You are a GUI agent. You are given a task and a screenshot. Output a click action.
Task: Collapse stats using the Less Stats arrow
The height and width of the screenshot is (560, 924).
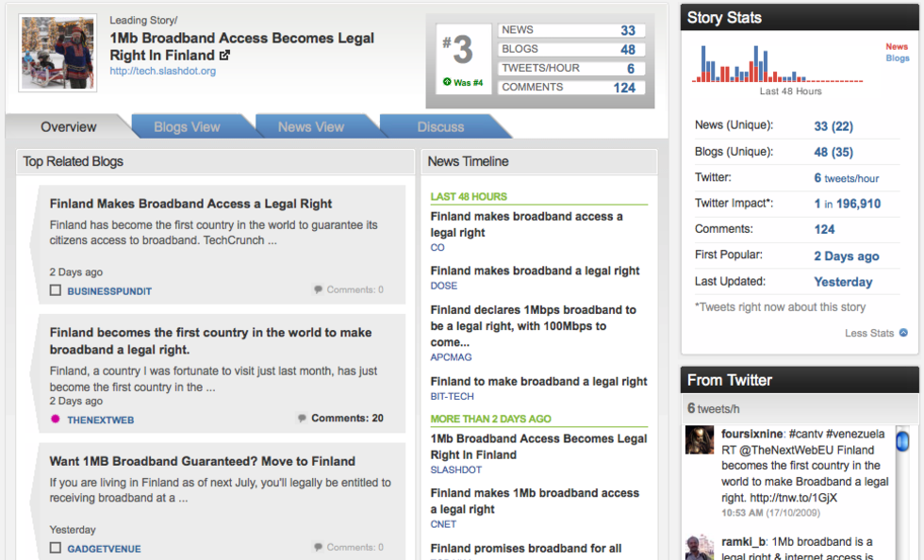(903, 333)
